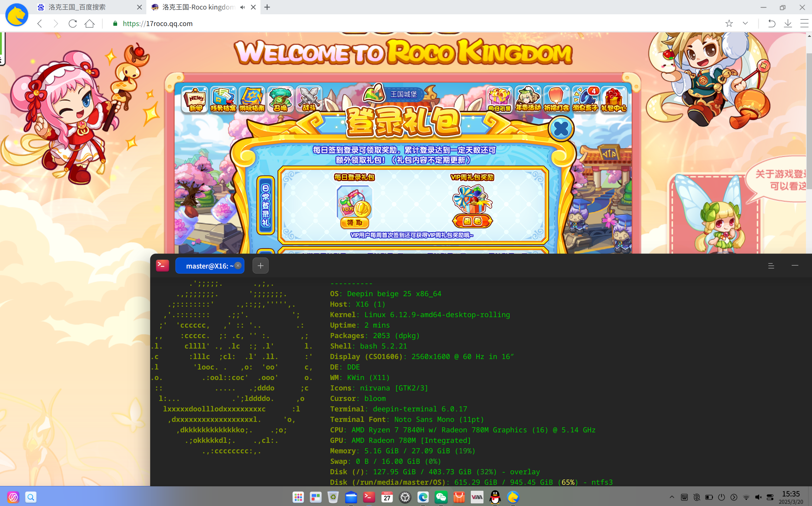812x506 pixels.
Task: Claim daily gift with 领取 button
Action: tap(355, 223)
